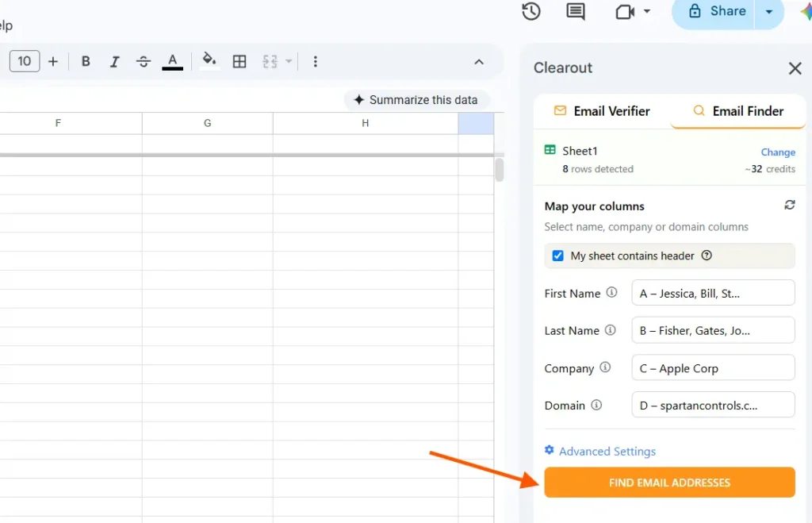812x523 pixels.
Task: Set font size field showing 10
Action: point(25,61)
